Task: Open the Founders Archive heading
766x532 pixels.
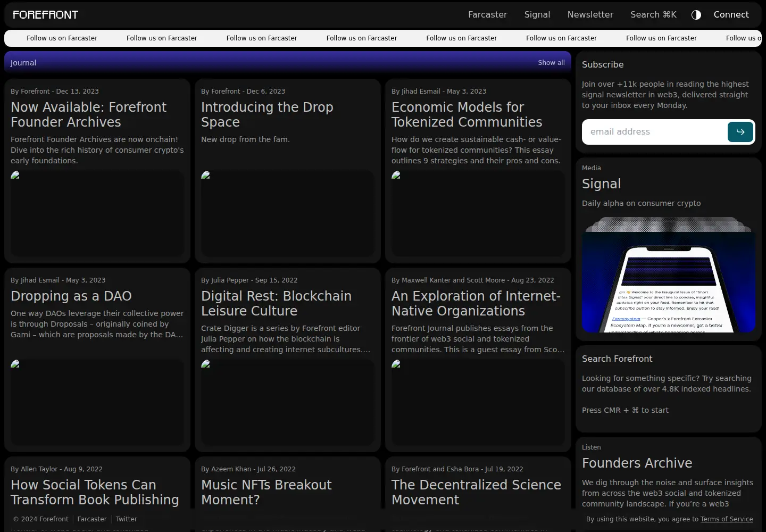Action: [x=637, y=463]
